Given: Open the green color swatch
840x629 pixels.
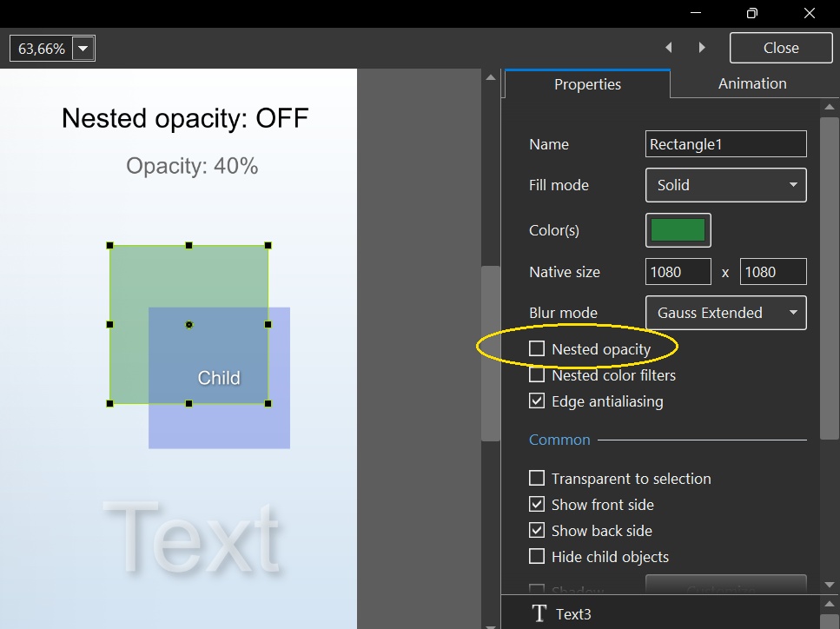Looking at the screenshot, I should coord(678,230).
